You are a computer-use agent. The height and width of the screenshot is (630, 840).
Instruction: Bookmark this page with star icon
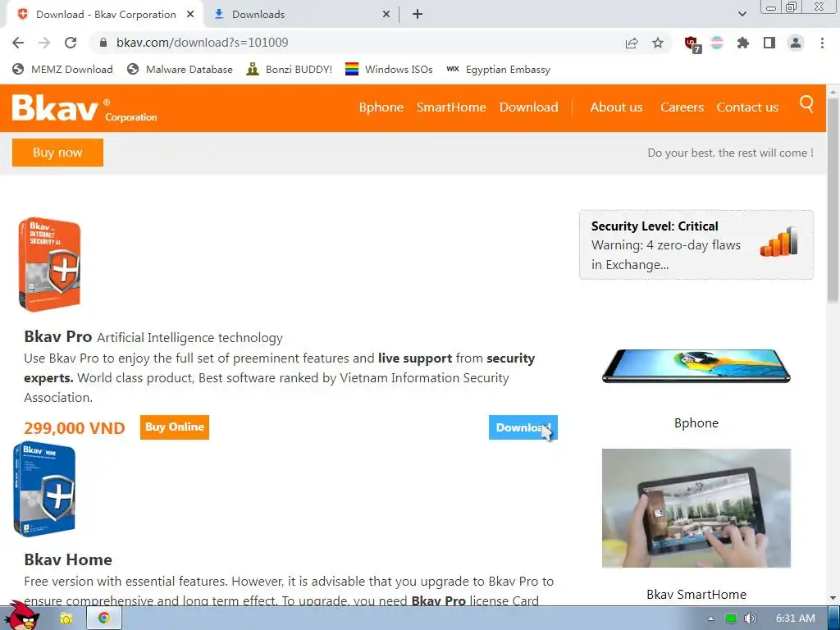tap(658, 43)
